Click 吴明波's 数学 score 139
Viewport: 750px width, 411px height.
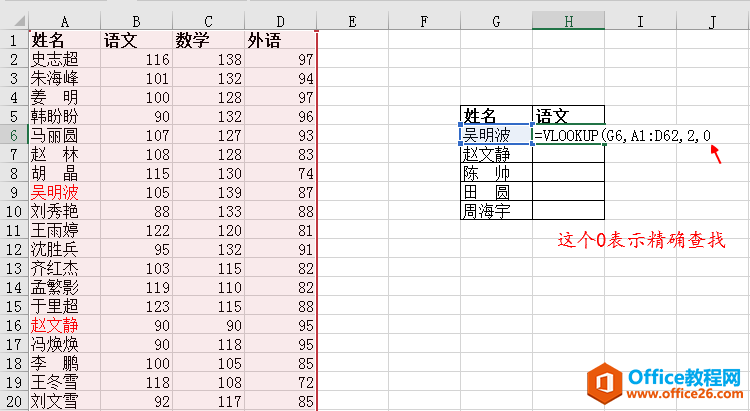pyautogui.click(x=209, y=192)
